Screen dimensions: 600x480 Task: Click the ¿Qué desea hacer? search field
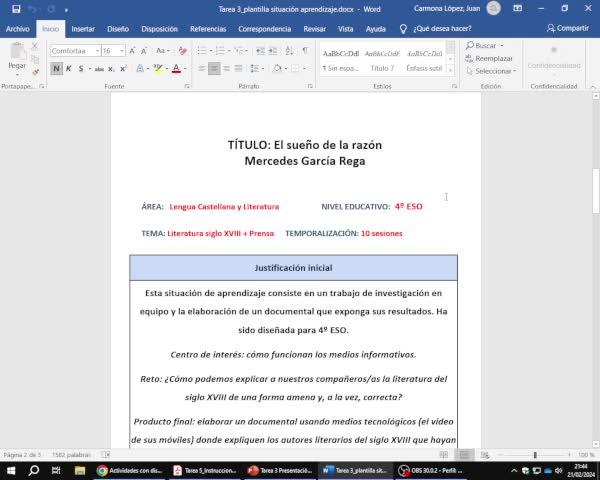tap(441, 29)
